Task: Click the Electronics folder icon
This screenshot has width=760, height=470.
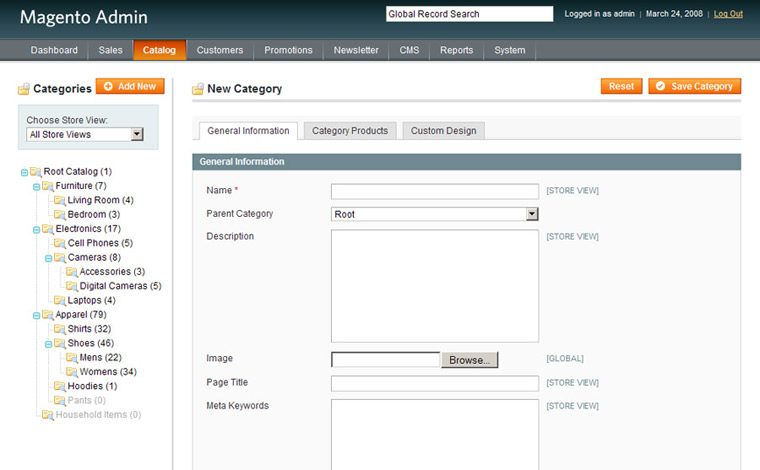Action: 48,229
